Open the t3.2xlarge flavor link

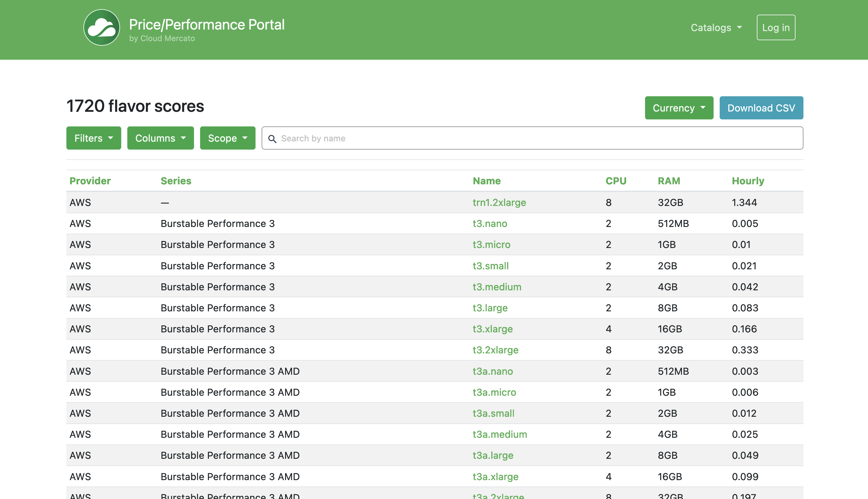click(495, 350)
